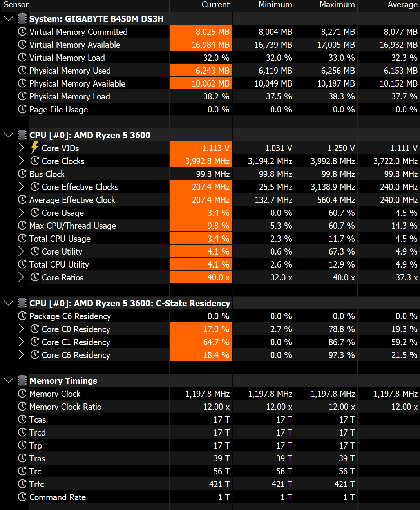This screenshot has width=420, height=510.
Task: Click the clock icon beside Command Rate
Action: (22, 497)
